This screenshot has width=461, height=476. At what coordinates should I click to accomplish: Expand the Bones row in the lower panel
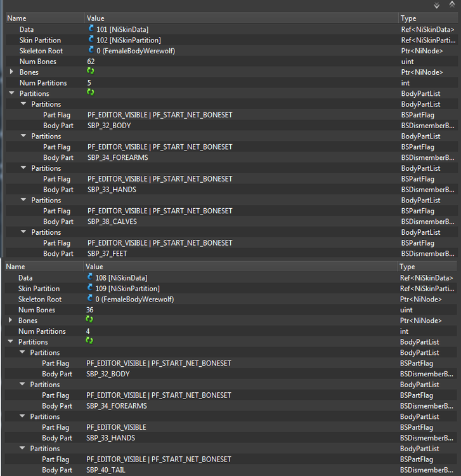point(10,321)
